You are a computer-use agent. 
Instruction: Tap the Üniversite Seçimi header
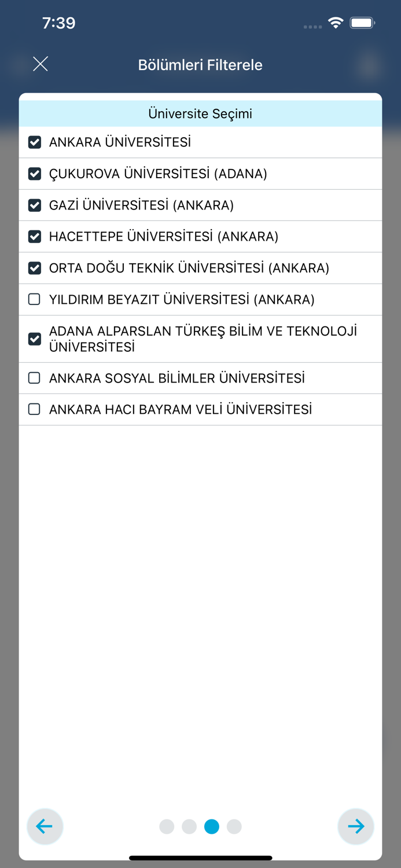pos(200,113)
